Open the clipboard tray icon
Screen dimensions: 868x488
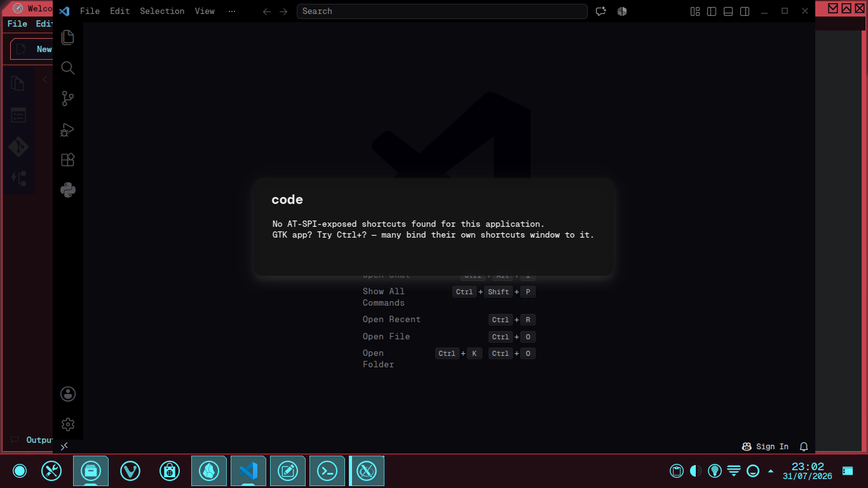(677, 471)
